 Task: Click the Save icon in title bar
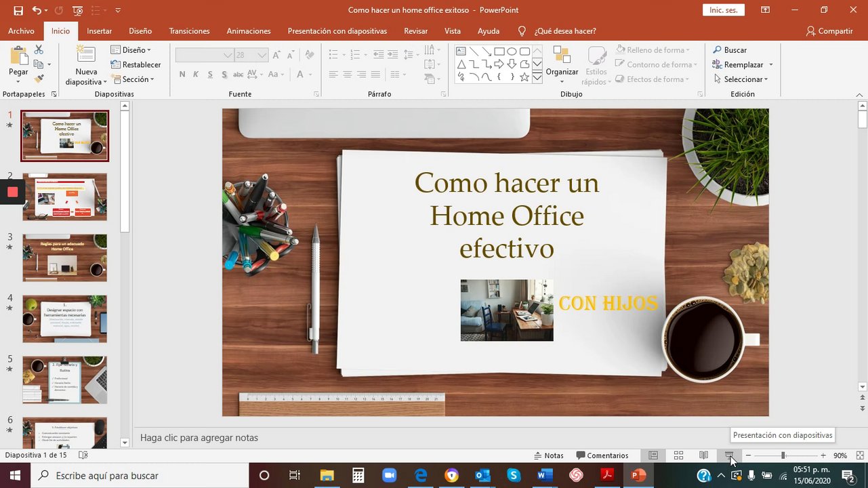(x=18, y=10)
